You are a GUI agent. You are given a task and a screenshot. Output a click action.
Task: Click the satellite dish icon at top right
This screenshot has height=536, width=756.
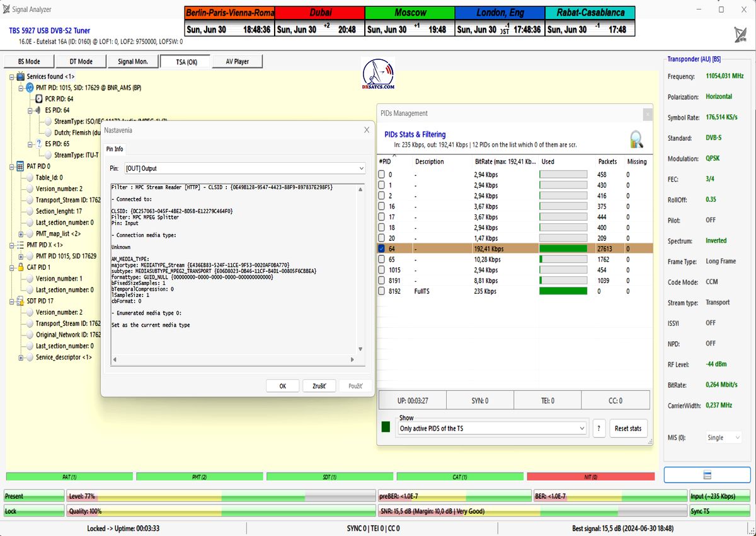pyautogui.click(x=740, y=34)
